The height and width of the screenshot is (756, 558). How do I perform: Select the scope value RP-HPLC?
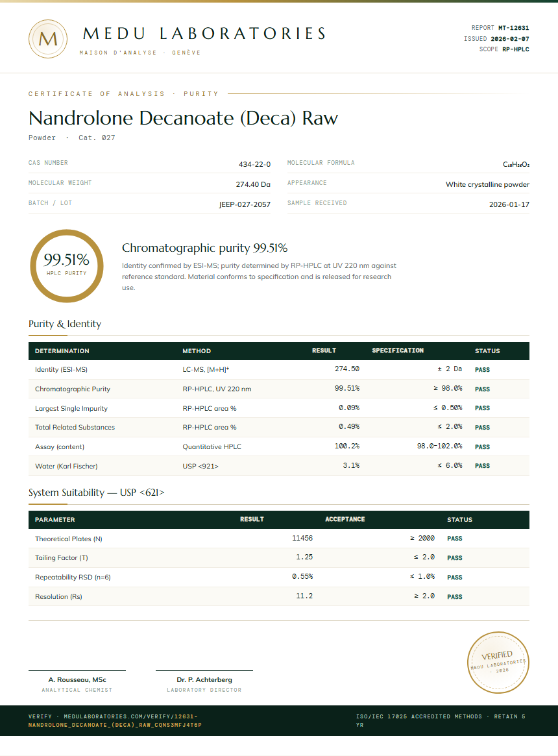pos(516,49)
